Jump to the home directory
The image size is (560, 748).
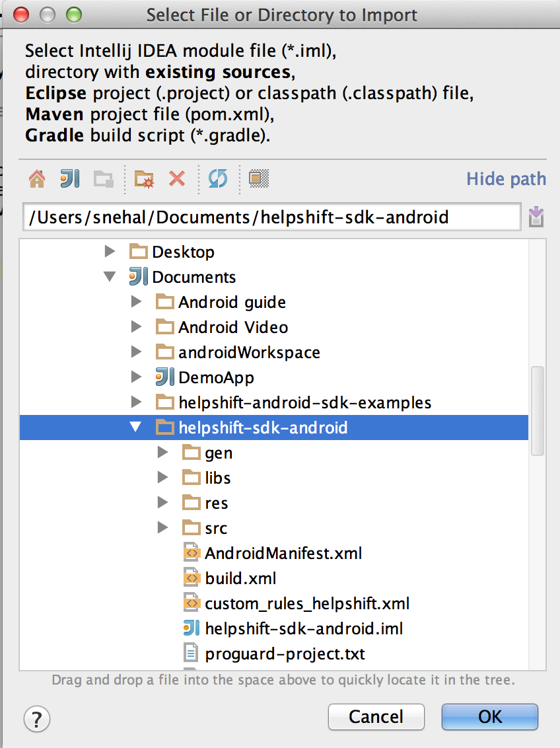tap(37, 178)
